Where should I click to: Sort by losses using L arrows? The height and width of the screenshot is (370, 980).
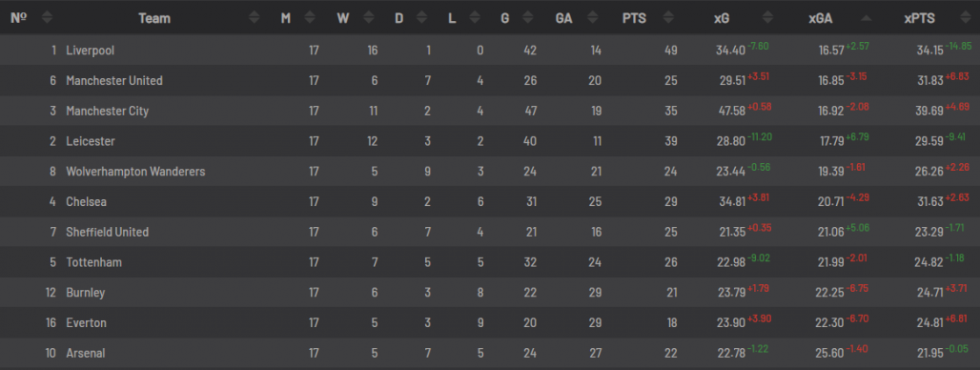(x=475, y=18)
